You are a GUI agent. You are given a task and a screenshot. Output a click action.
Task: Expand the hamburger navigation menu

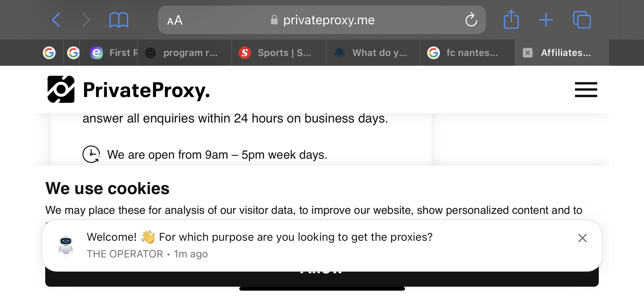(x=586, y=89)
